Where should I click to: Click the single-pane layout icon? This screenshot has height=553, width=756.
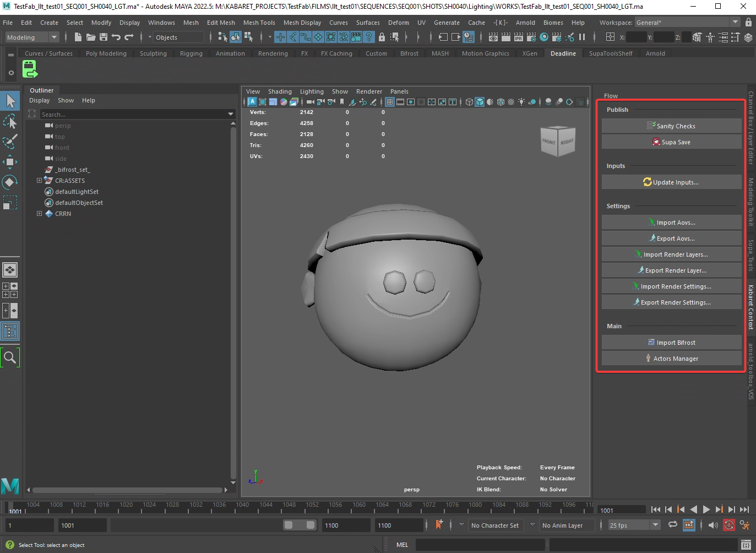pyautogui.click(x=10, y=270)
